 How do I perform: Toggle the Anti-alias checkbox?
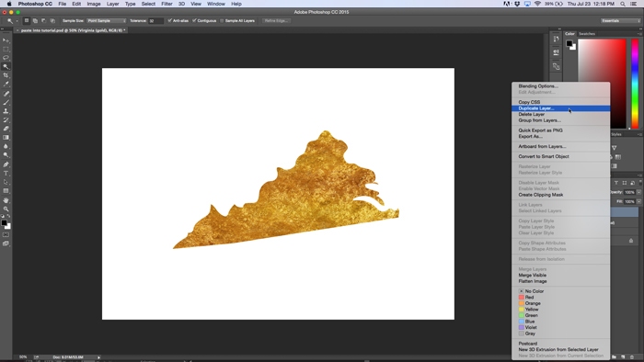(x=169, y=20)
